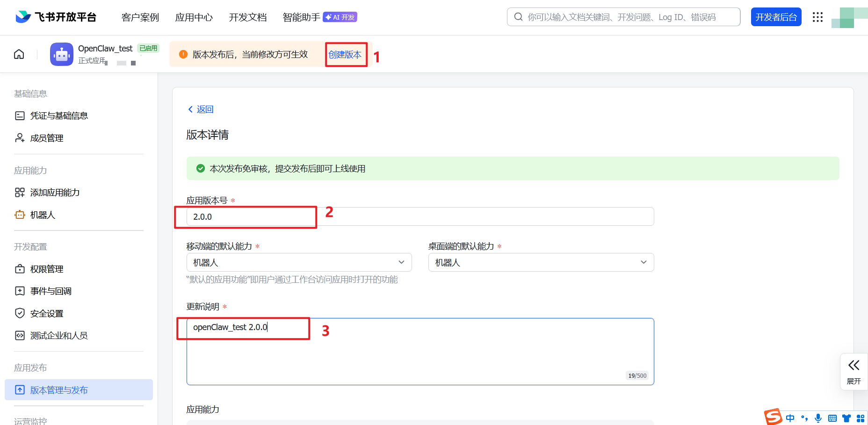Open 事件与回调 using its icon
The height and width of the screenshot is (425, 868).
point(20,291)
